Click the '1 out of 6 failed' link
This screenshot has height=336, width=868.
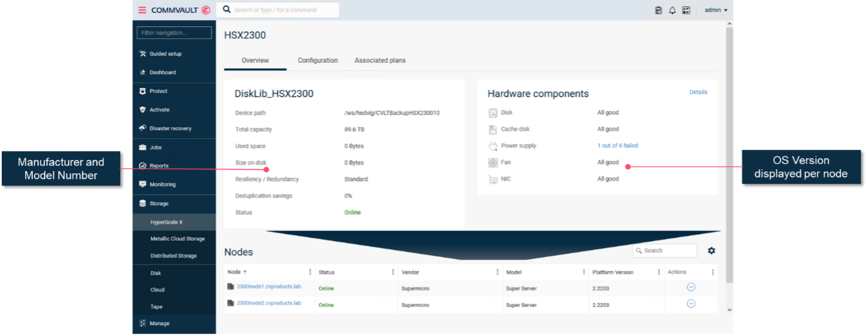pyautogui.click(x=618, y=146)
